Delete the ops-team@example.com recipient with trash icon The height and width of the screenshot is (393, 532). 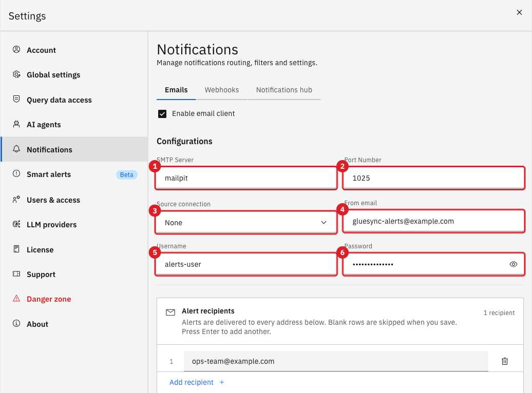coord(504,361)
